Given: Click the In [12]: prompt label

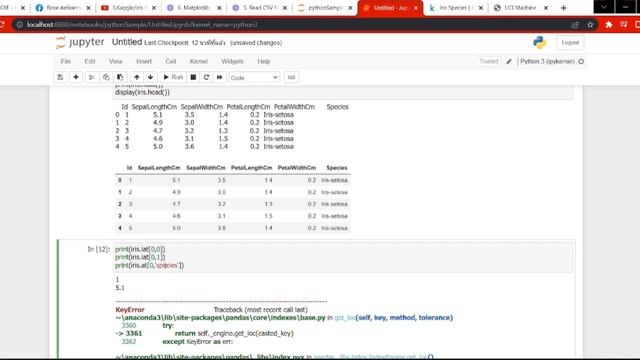Looking at the screenshot, I should pyautogui.click(x=99, y=249).
